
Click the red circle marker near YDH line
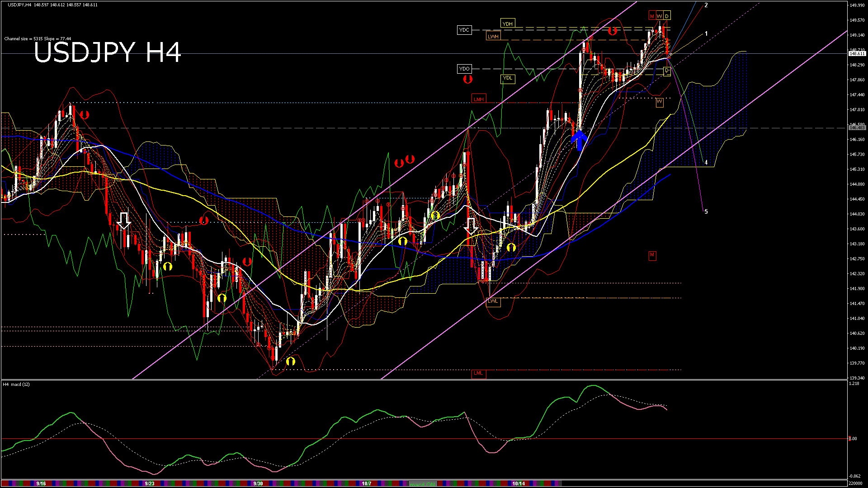[x=613, y=31]
